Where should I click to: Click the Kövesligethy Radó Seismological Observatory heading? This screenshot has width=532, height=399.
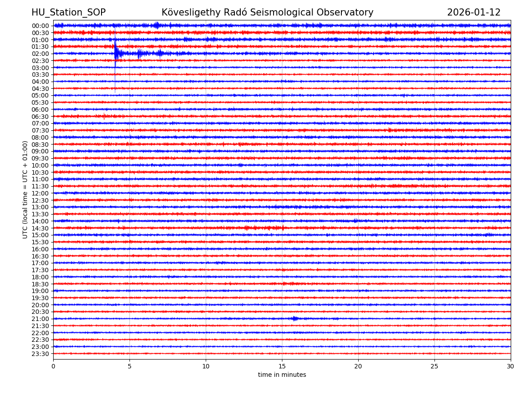[x=267, y=12]
